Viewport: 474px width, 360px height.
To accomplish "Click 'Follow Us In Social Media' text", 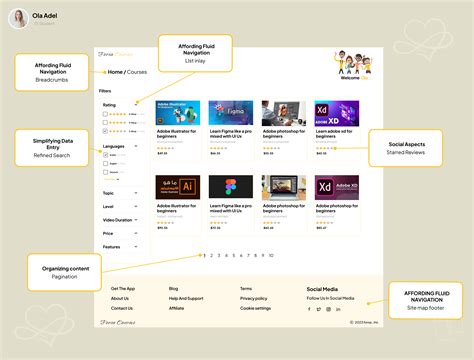I will click(x=330, y=298).
